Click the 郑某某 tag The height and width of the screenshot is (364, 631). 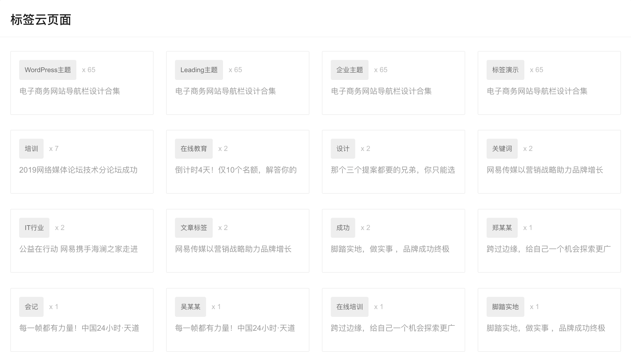click(502, 227)
